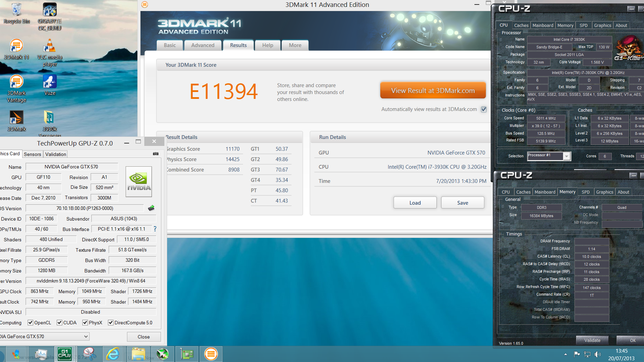Click GPU-Z Name field NVIDIA GeForce GTX 570
644x362 pixels.
(72, 167)
